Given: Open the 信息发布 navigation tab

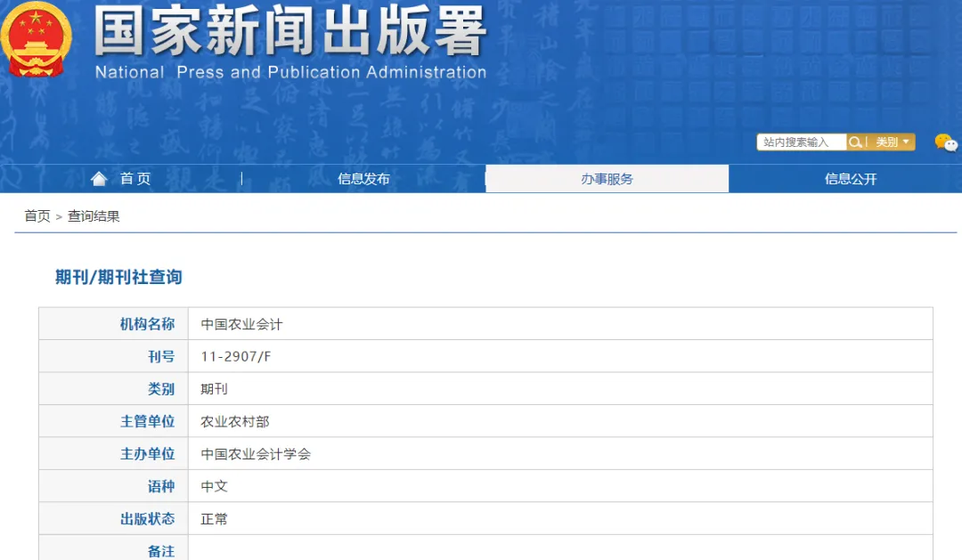Looking at the screenshot, I should pyautogui.click(x=363, y=179).
